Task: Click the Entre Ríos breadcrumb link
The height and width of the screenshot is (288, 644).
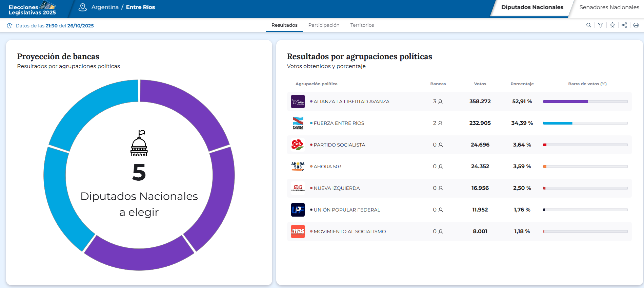Action: coord(140,7)
